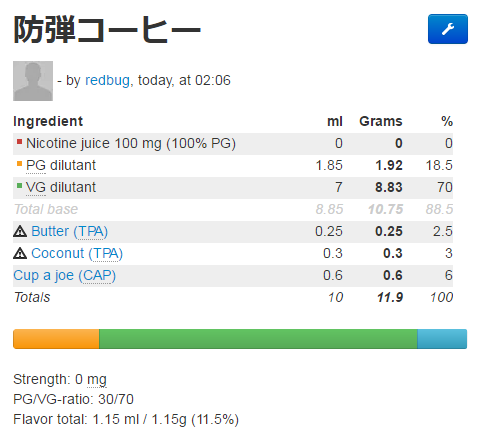This screenshot has height=430, width=483.
Task: Click the red nicotine color marker
Action: click(19, 142)
